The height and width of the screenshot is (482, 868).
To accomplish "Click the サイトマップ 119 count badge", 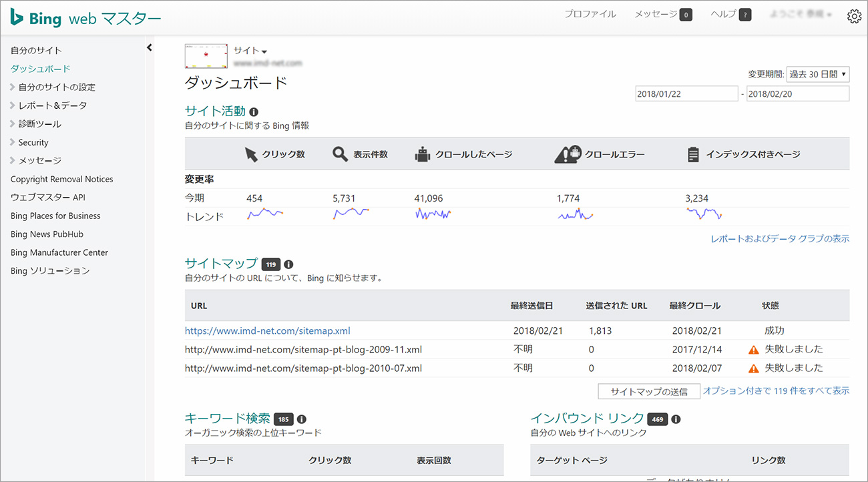I will pos(271,264).
